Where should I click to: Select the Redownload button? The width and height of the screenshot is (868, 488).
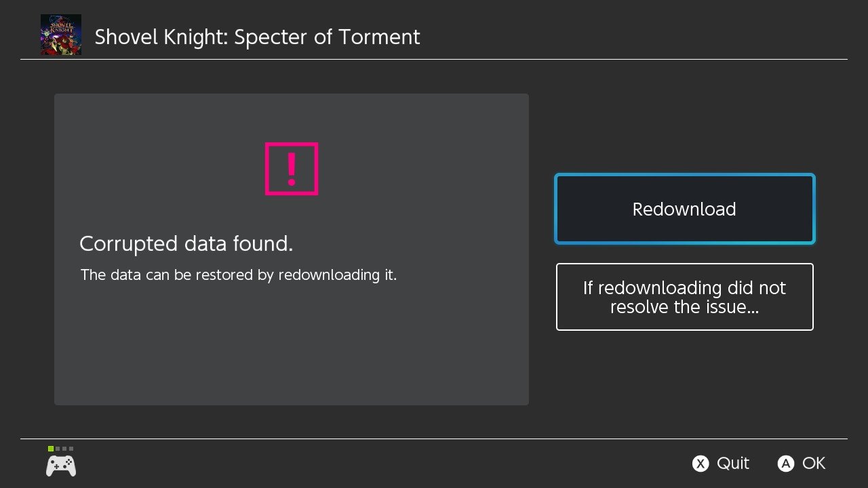[684, 209]
